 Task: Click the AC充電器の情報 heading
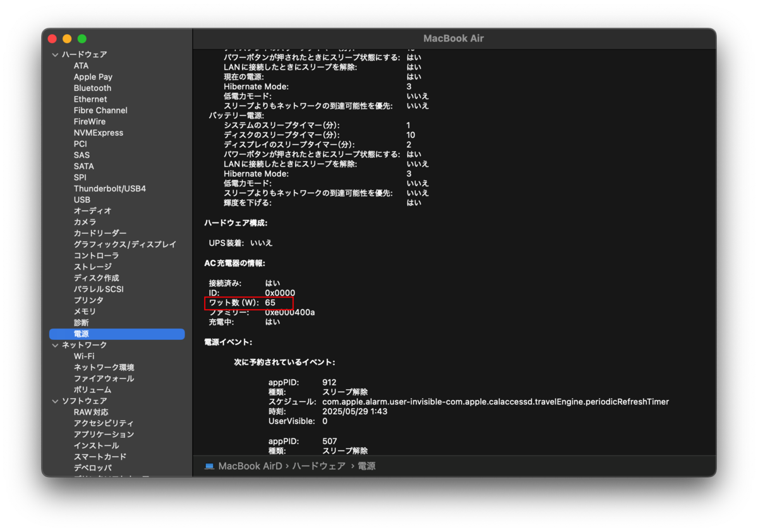pos(234,263)
